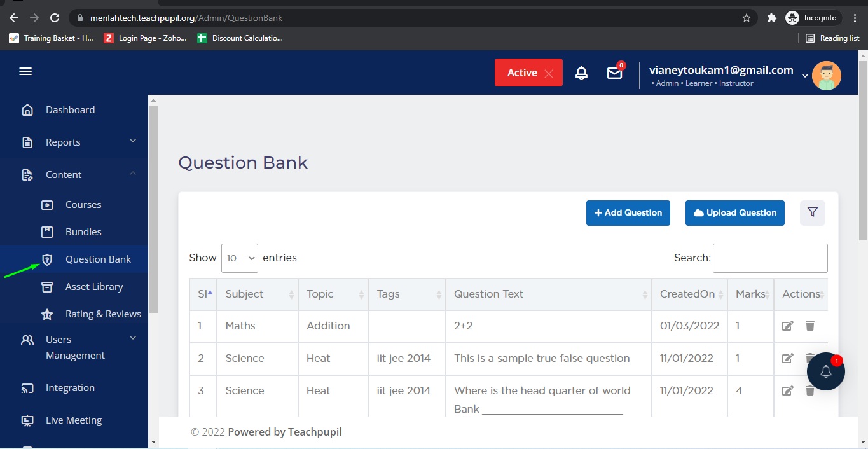Dismiss the Active status badge
868x449 pixels.
(x=549, y=73)
